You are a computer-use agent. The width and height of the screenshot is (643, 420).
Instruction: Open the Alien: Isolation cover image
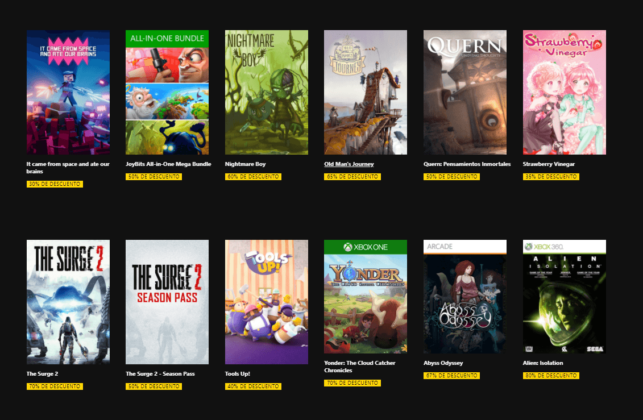[x=564, y=301]
